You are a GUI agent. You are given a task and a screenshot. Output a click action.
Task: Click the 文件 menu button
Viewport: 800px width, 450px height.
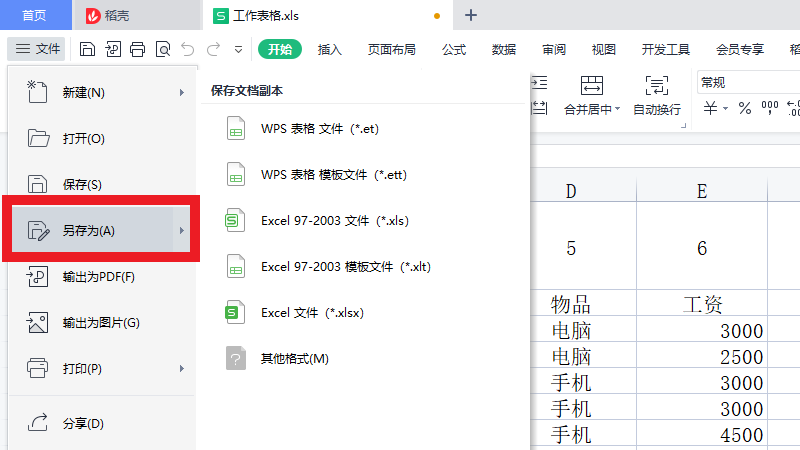[x=37, y=49]
